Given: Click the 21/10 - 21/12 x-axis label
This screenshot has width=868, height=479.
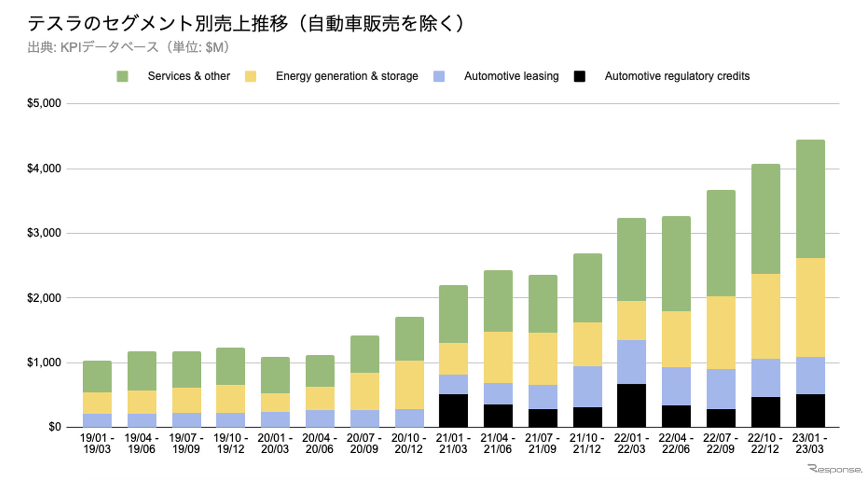Looking at the screenshot, I should pos(587,444).
